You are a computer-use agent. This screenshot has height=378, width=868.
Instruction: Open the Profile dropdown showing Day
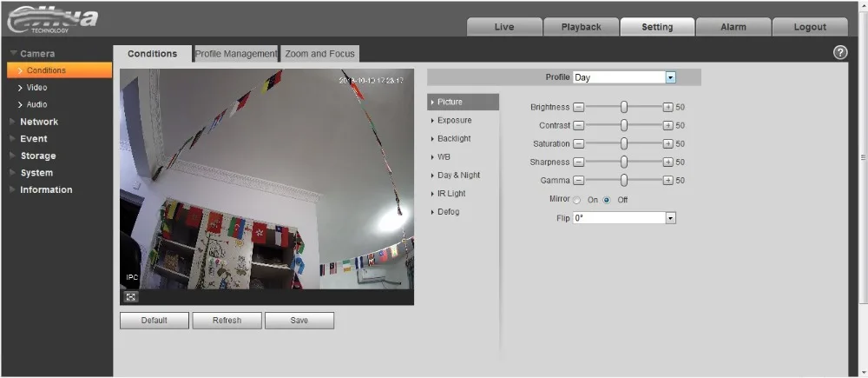coord(624,77)
